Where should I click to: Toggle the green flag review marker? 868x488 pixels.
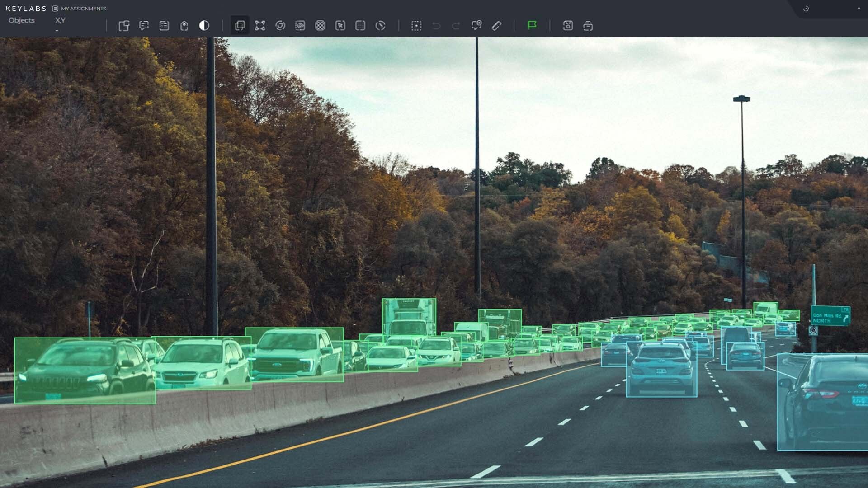[533, 26]
